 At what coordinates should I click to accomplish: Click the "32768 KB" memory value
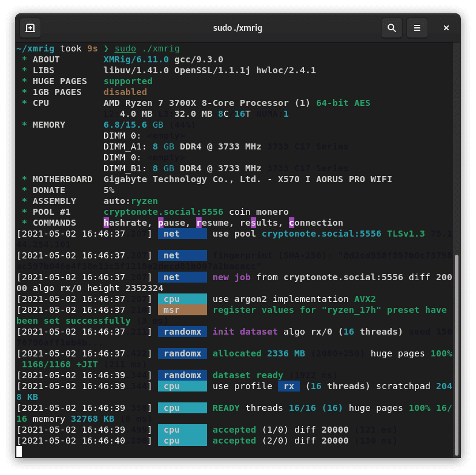[x=92, y=419]
